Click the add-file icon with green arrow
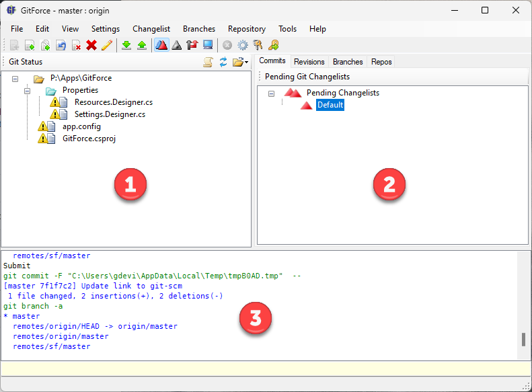Viewport: 532px width, 392px height. click(30, 45)
